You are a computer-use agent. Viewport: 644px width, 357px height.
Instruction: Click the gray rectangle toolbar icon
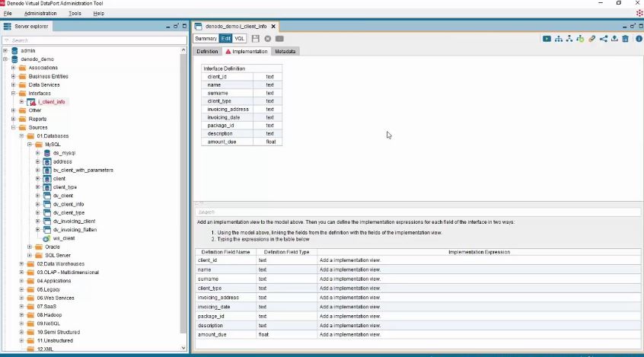(279, 39)
